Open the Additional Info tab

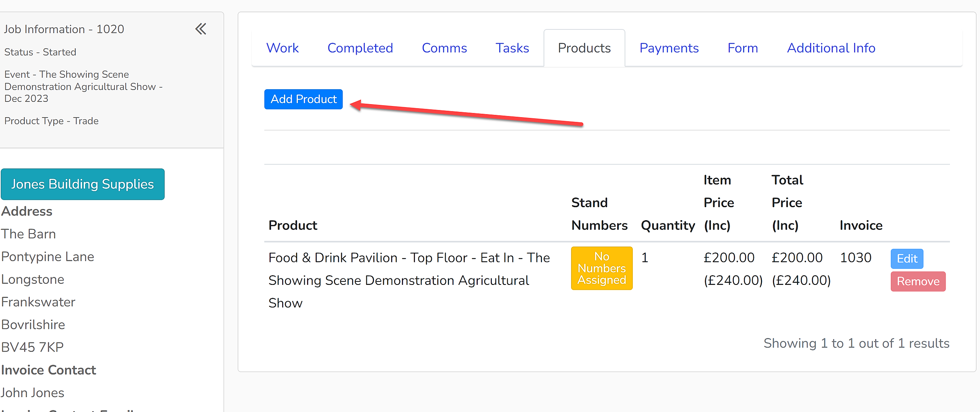click(x=831, y=48)
